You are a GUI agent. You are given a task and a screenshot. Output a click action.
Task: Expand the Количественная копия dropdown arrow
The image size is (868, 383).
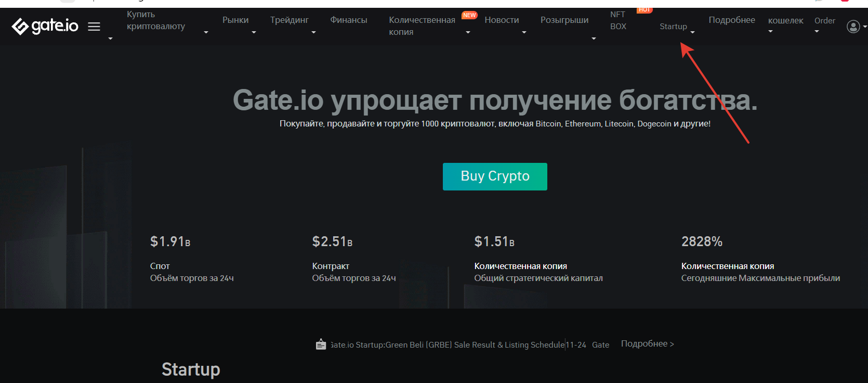[x=468, y=32]
